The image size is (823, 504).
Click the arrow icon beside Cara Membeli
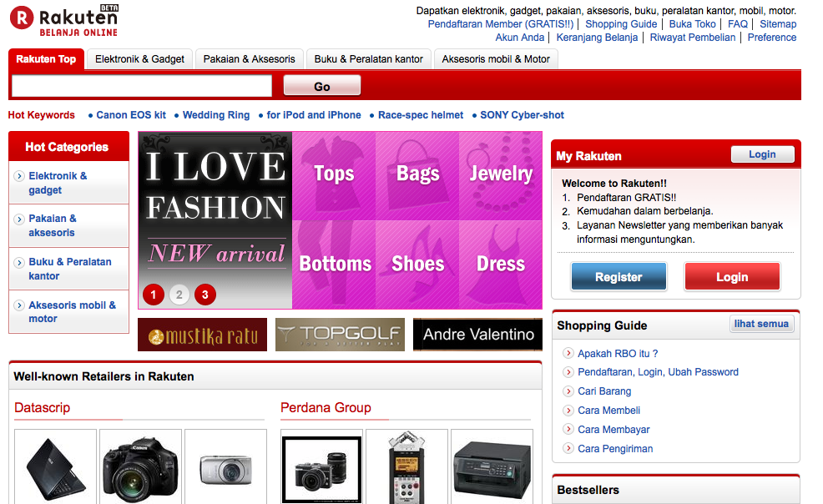click(x=568, y=410)
